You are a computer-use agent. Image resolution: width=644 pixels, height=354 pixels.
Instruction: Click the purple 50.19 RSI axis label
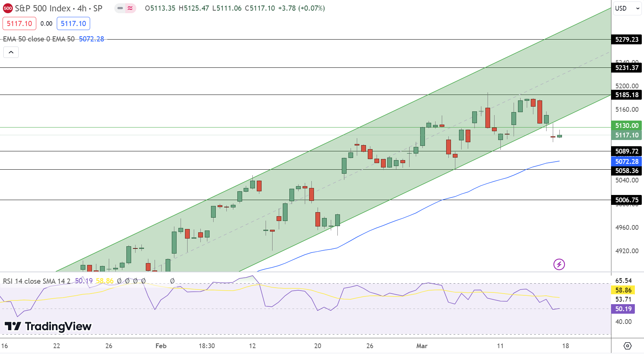tap(623, 309)
